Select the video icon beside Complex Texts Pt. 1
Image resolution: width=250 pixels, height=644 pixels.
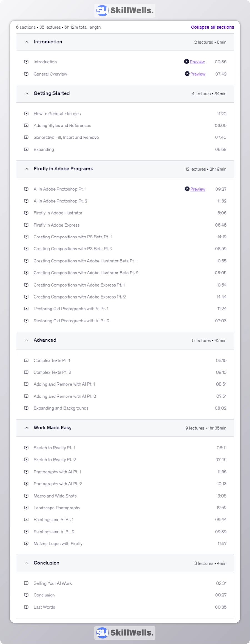26,360
